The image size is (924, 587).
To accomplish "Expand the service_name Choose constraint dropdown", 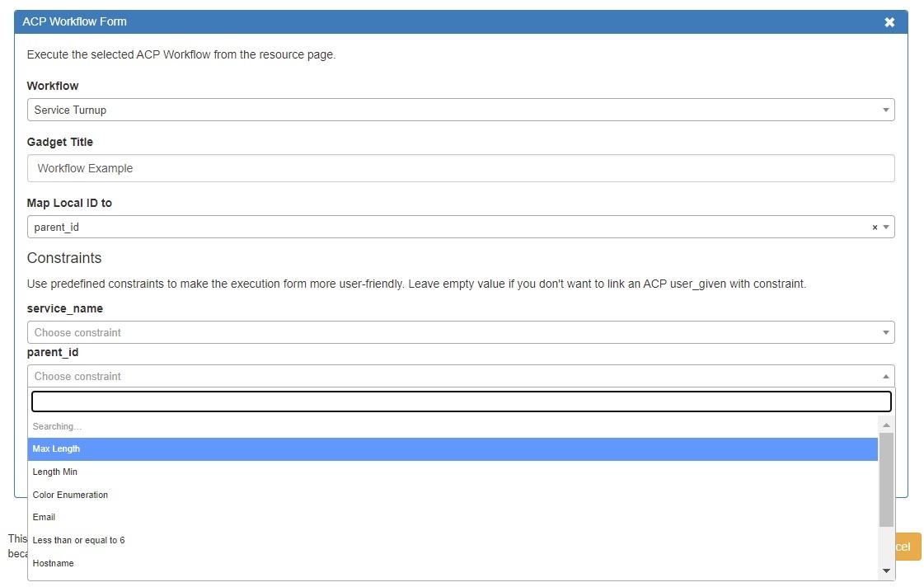I will [453, 333].
